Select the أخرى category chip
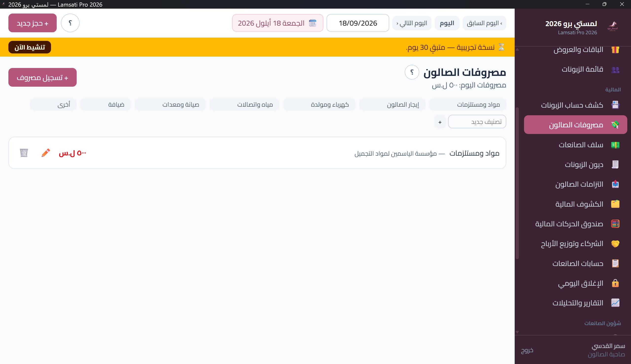The height and width of the screenshot is (364, 631). coord(53,104)
